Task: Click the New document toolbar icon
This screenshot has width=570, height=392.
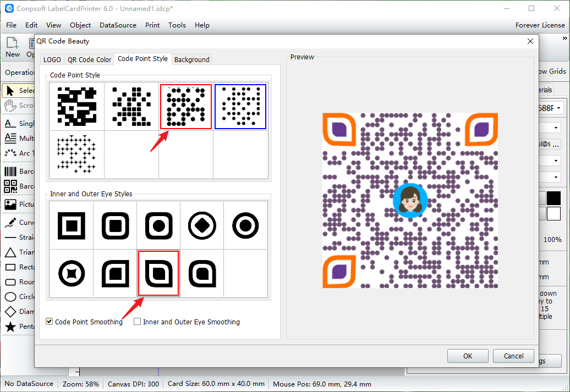Action: (x=12, y=47)
